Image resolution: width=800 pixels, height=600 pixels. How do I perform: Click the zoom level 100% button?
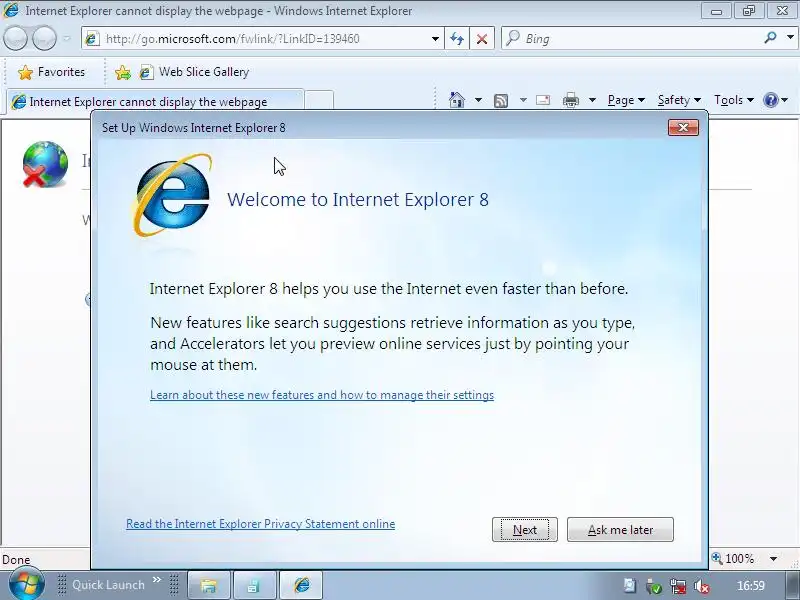point(733,558)
